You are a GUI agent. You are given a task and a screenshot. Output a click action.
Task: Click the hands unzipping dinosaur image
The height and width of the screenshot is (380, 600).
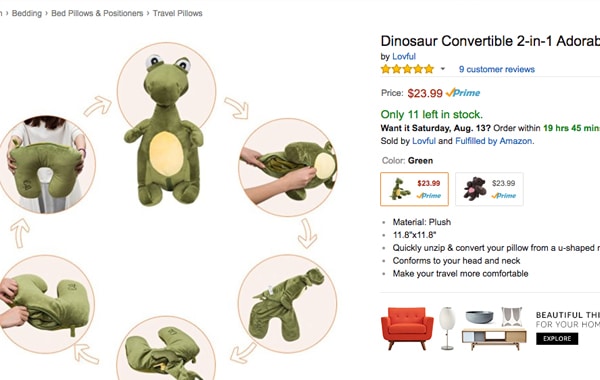(288, 167)
